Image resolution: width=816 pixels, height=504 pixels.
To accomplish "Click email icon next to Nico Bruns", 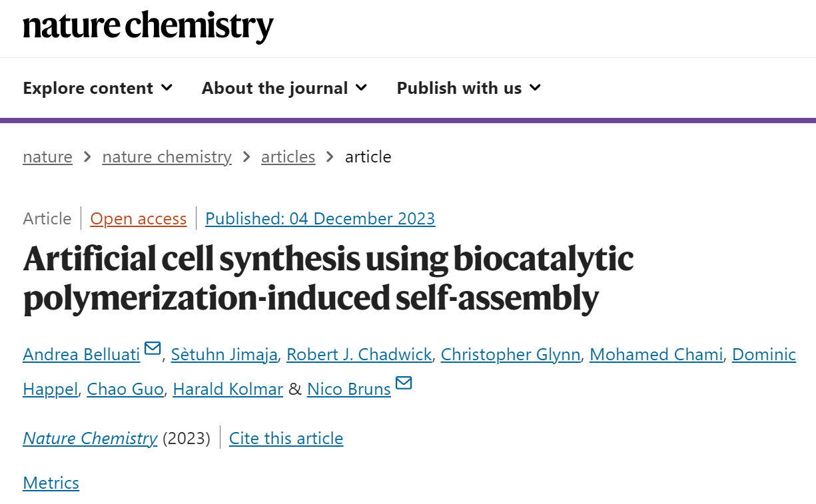I will pyautogui.click(x=404, y=383).
